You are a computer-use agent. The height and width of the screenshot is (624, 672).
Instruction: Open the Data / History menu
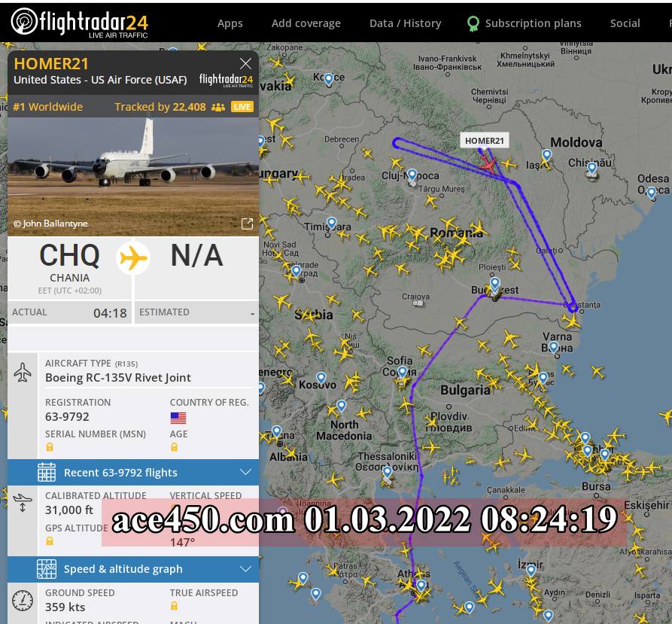pyautogui.click(x=405, y=23)
